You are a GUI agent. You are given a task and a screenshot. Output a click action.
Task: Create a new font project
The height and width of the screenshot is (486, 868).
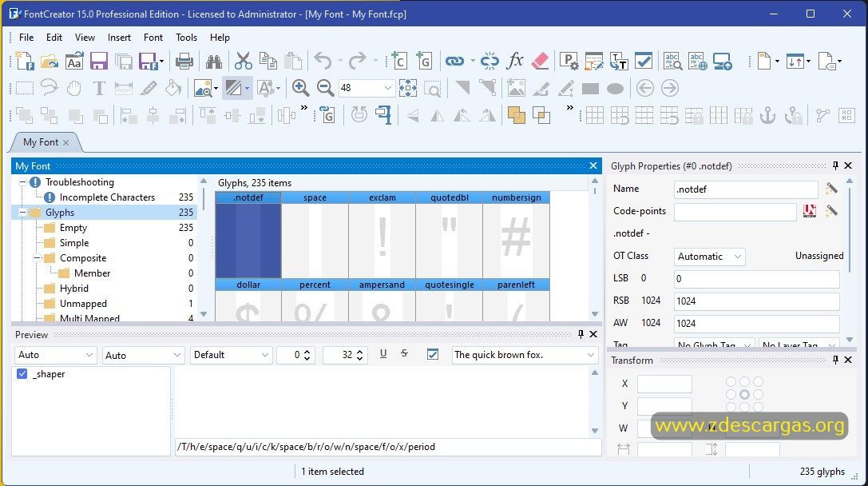tap(25, 61)
